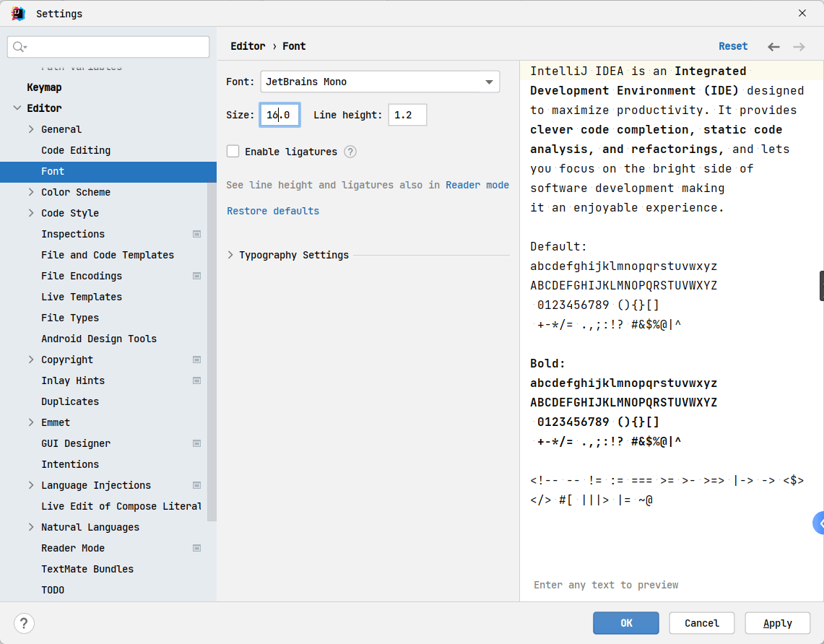The image size is (824, 644).
Task: Open the Reader mode link
Action: (x=477, y=185)
